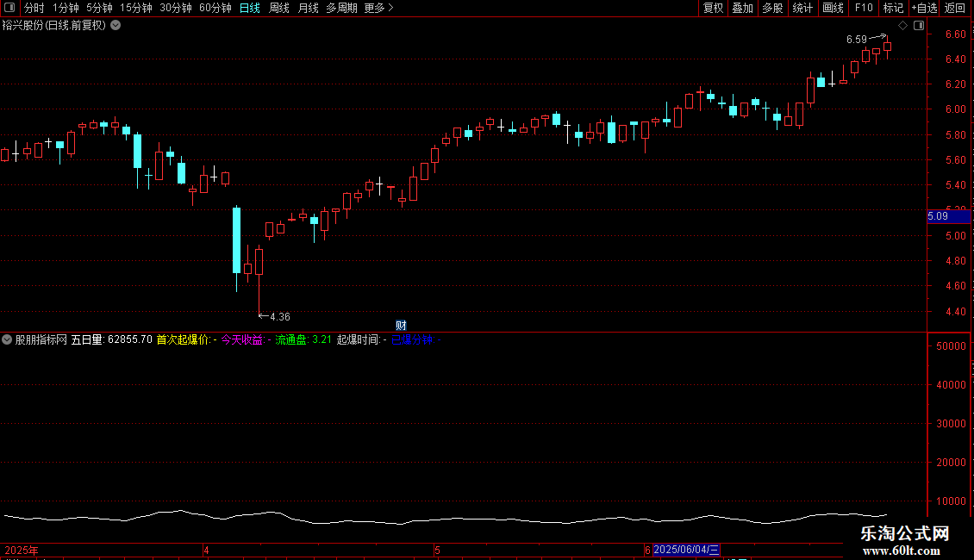Image resolution: width=974 pixels, height=560 pixels.
Task: Click the panel layout icon at top-left
Action: pos(9,8)
